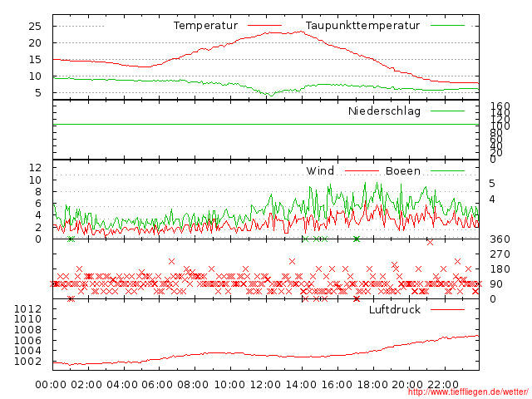
Task: Click the 15 temperature axis value
Action: tap(35, 60)
